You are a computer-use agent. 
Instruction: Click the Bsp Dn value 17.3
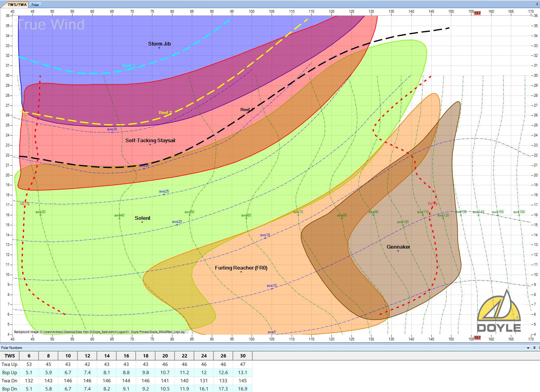click(x=223, y=389)
